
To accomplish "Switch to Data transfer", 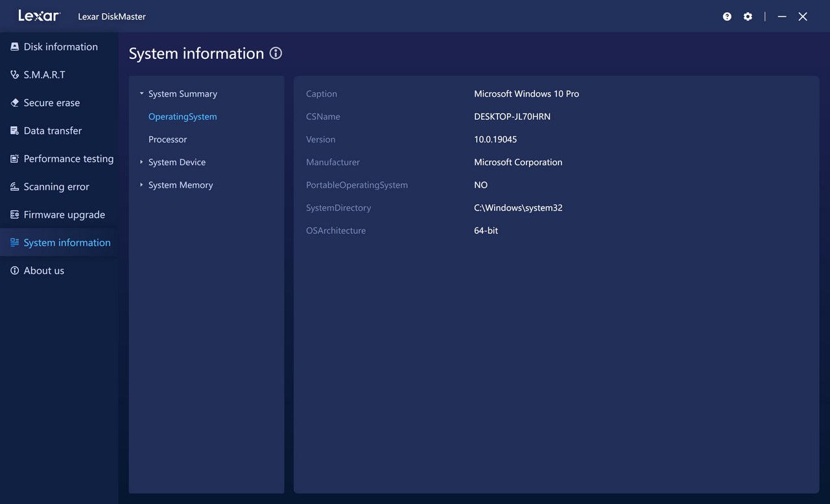I will [53, 130].
